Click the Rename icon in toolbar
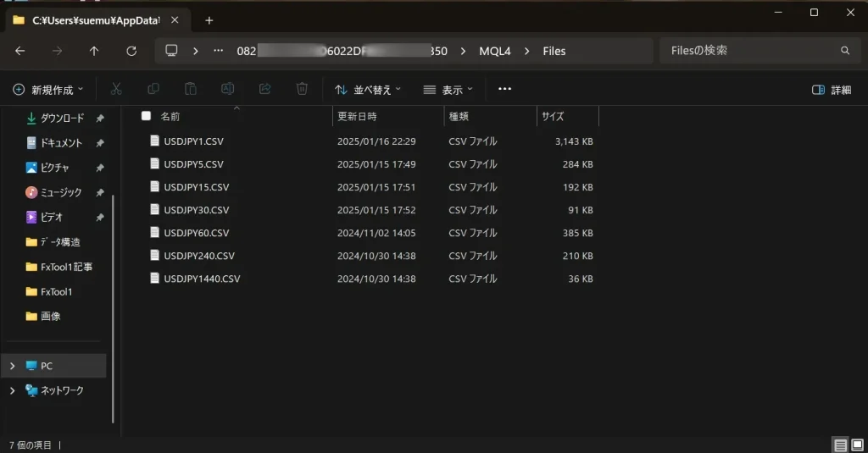The width and height of the screenshot is (868, 453). pyautogui.click(x=227, y=89)
